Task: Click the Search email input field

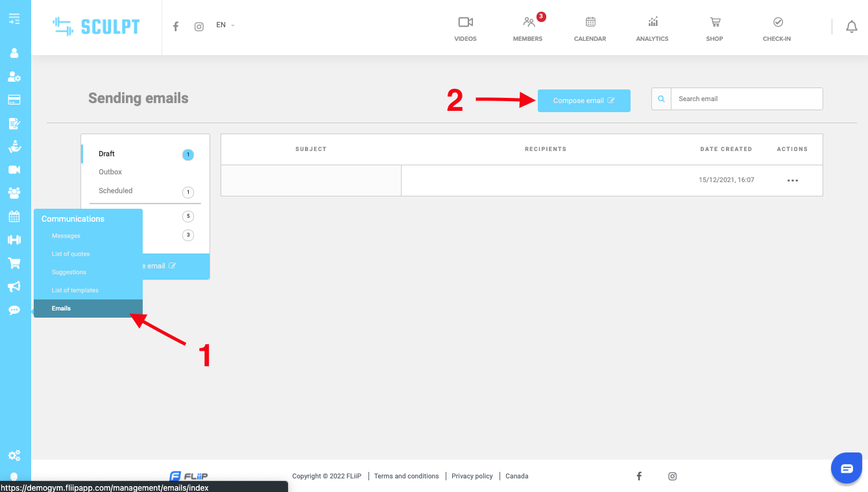Action: pos(746,99)
